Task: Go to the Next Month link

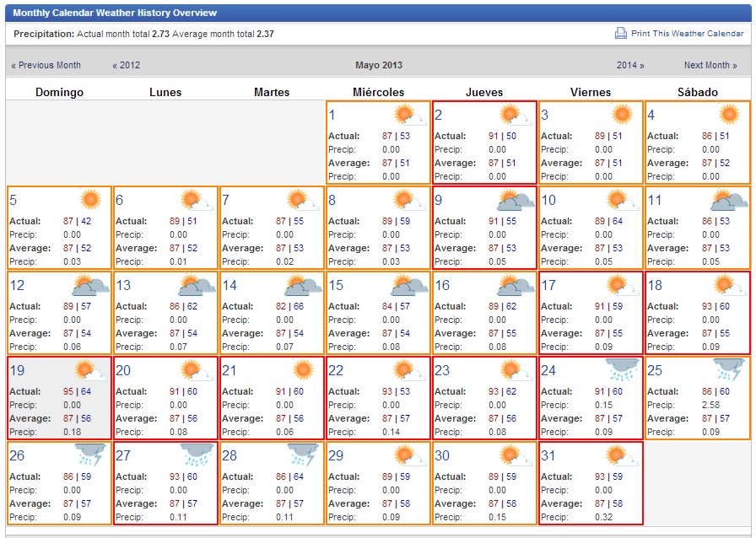Action: (x=710, y=65)
